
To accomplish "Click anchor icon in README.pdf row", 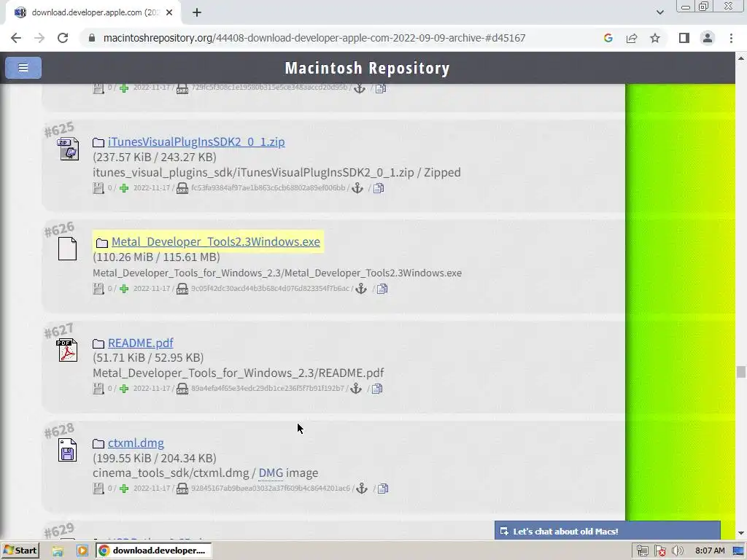I will click(356, 389).
